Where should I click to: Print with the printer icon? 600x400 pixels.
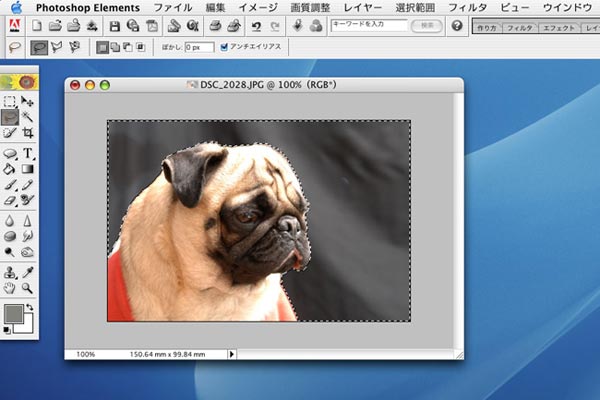(x=215, y=26)
